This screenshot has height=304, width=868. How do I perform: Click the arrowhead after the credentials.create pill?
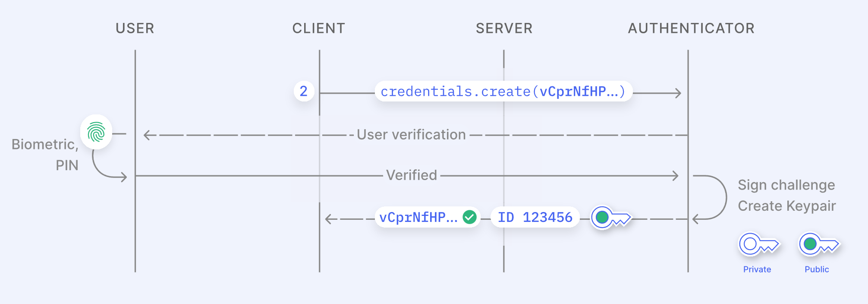pos(678,93)
